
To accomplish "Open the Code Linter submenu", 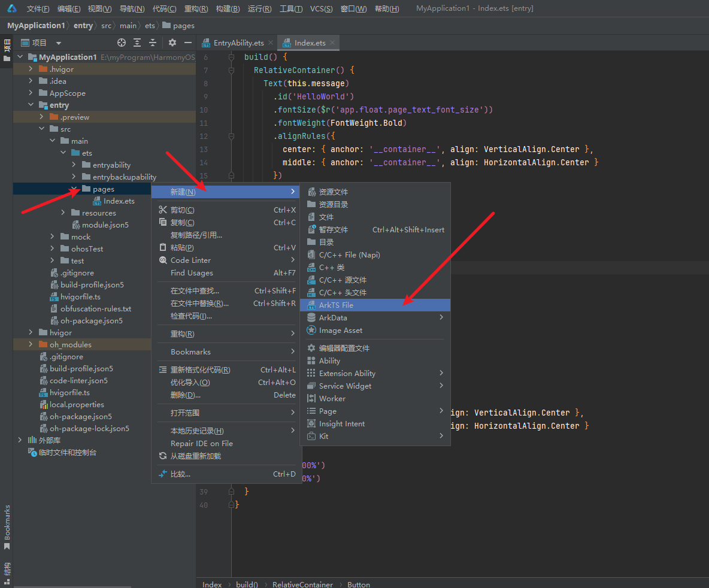I will (x=190, y=260).
